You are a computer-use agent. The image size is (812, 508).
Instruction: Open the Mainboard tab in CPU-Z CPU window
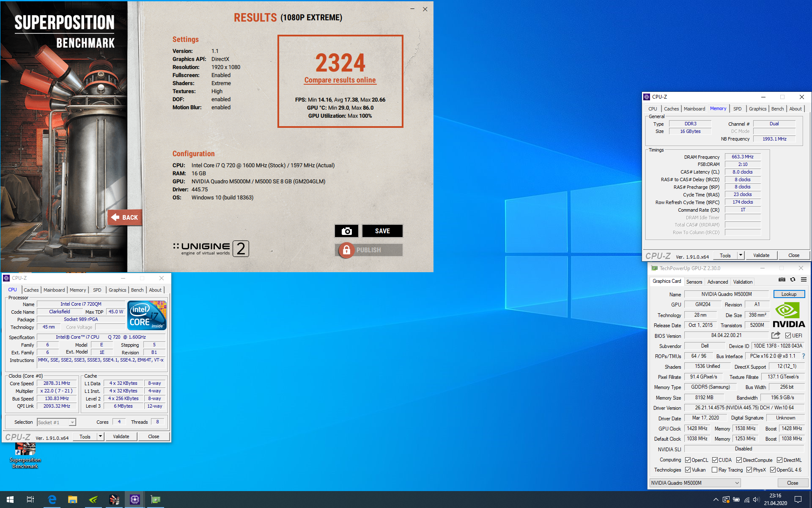pos(54,290)
